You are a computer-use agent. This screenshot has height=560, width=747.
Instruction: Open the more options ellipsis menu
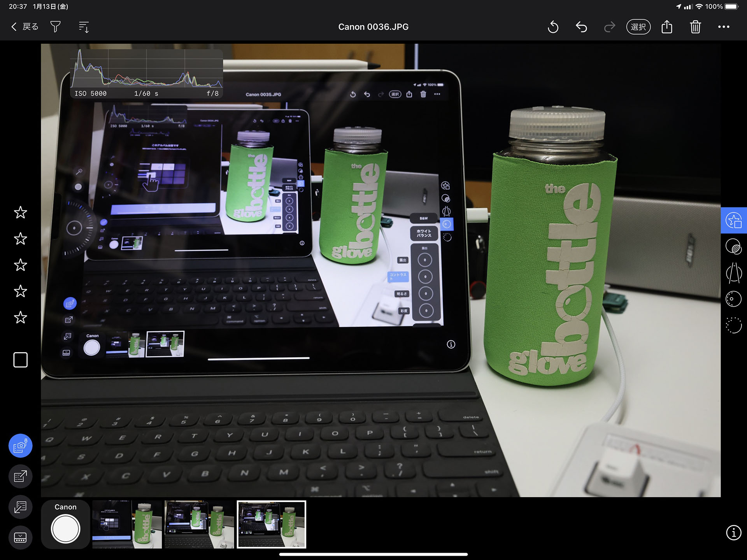(724, 27)
